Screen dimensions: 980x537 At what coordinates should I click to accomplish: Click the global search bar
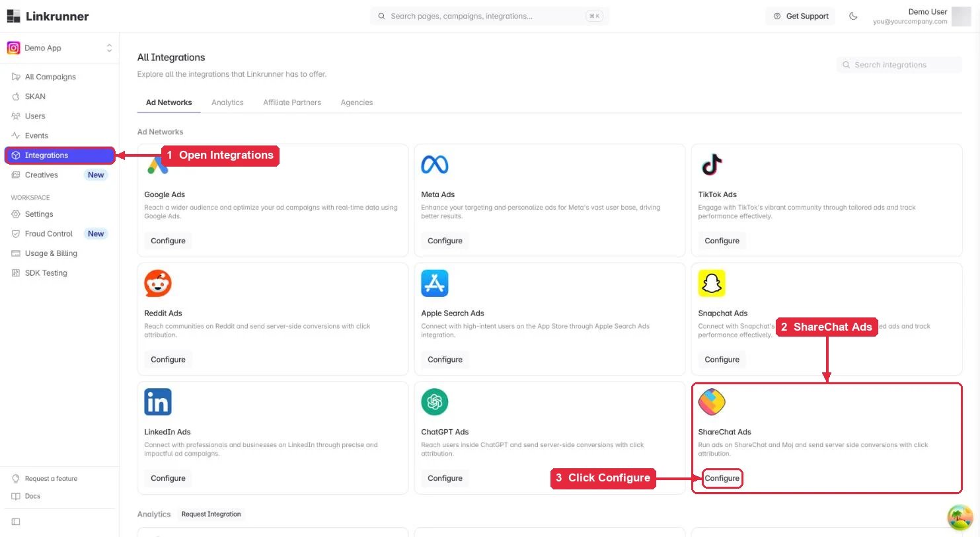[x=490, y=16]
